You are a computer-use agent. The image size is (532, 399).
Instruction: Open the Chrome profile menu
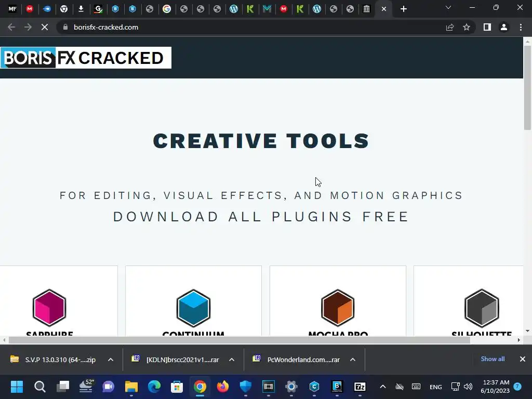[504, 27]
